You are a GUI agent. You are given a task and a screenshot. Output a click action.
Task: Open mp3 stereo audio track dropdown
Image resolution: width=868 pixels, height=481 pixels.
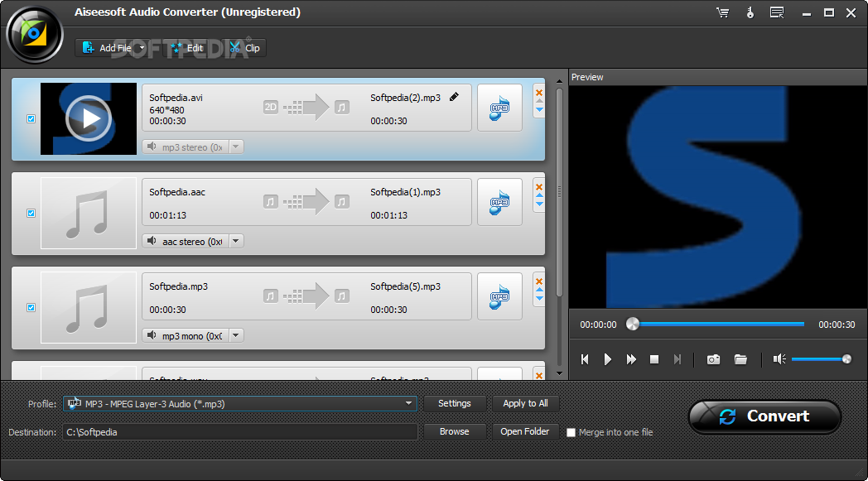236,147
